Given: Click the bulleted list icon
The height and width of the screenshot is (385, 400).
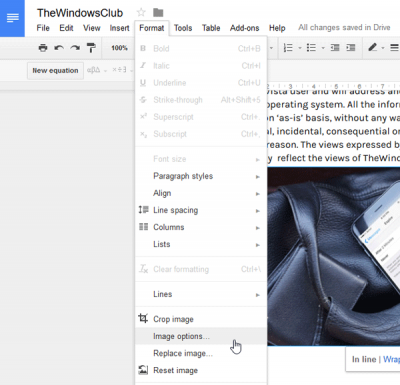Looking at the screenshot, I should coord(311,48).
